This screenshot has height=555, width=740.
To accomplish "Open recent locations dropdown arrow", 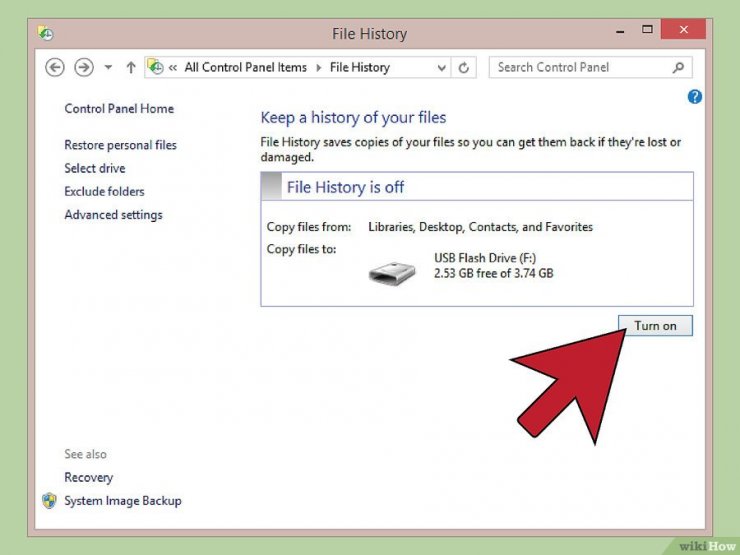I will [109, 68].
